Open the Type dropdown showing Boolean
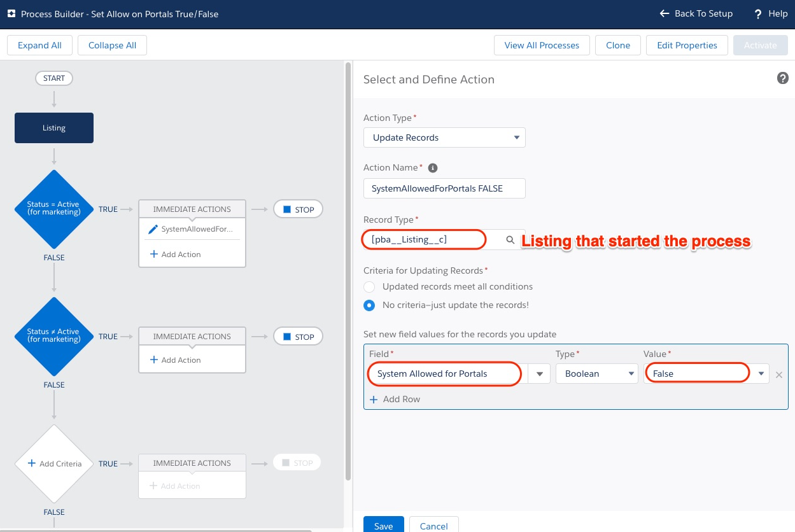Viewport: 795px width, 532px height. point(596,374)
